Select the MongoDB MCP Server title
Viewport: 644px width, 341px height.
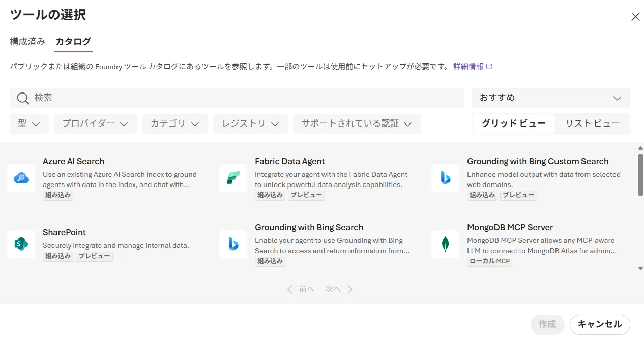510,227
